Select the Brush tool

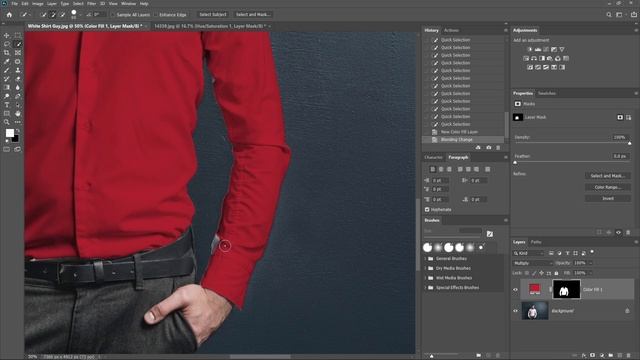(7, 70)
